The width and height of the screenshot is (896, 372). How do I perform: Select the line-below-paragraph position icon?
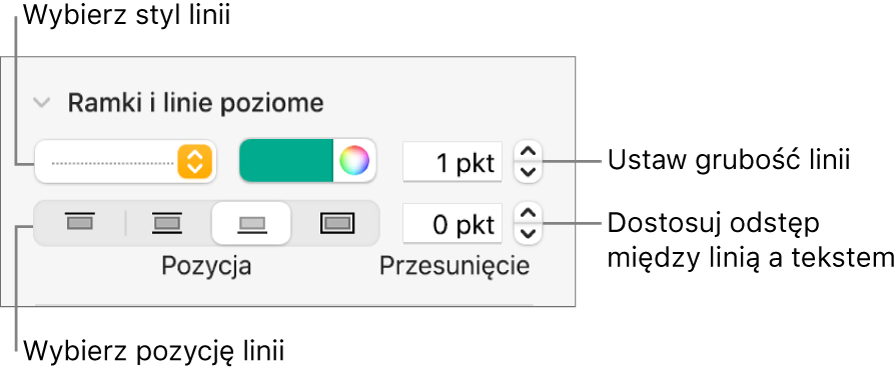coord(251,223)
